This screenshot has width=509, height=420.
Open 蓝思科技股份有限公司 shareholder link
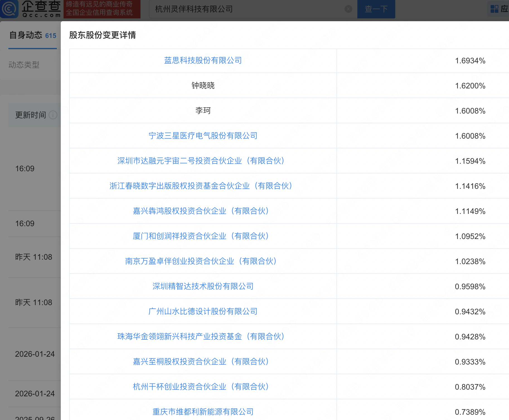[x=203, y=61]
